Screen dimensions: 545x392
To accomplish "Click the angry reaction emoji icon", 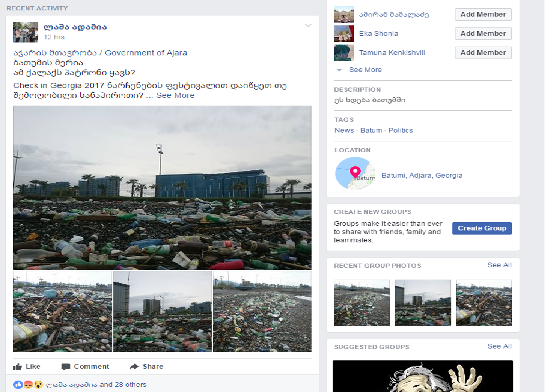I will click(28, 385).
